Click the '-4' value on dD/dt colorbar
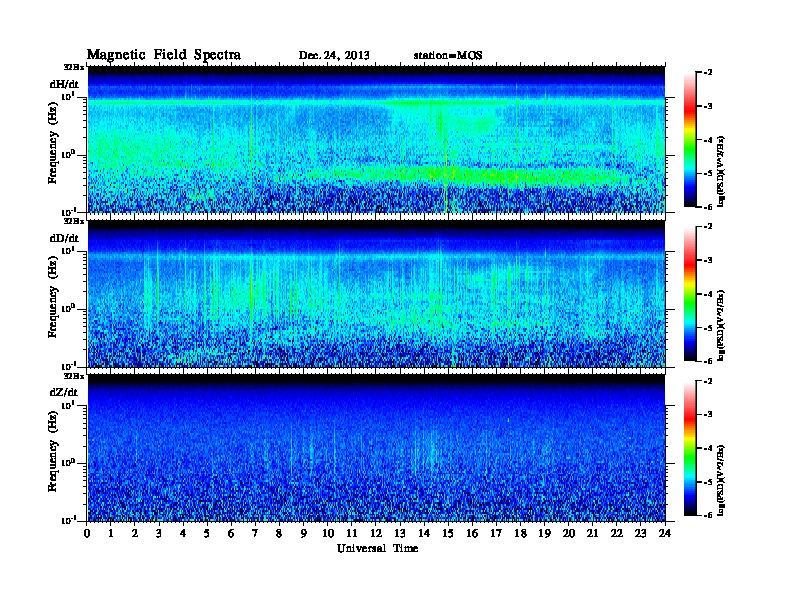Viewport: 792px width, 612px height. tap(707, 294)
